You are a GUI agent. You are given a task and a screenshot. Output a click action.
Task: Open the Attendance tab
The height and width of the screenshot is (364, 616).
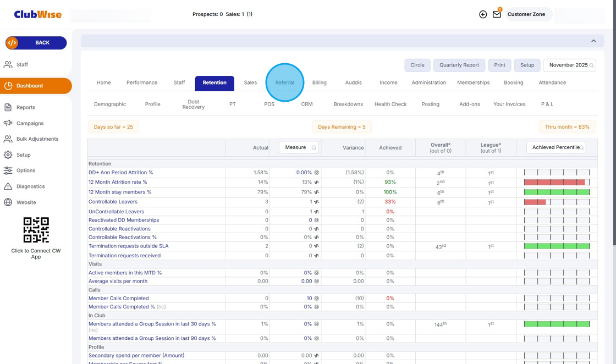(552, 82)
